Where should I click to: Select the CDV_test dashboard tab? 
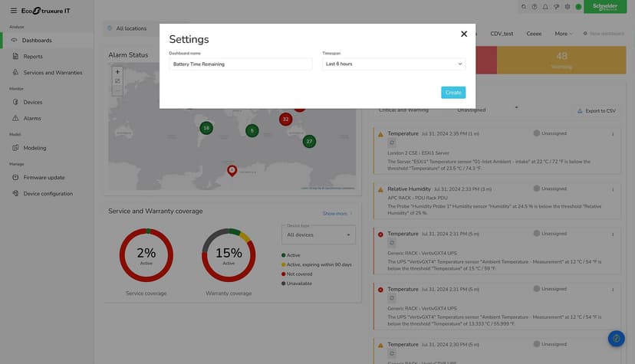point(502,34)
